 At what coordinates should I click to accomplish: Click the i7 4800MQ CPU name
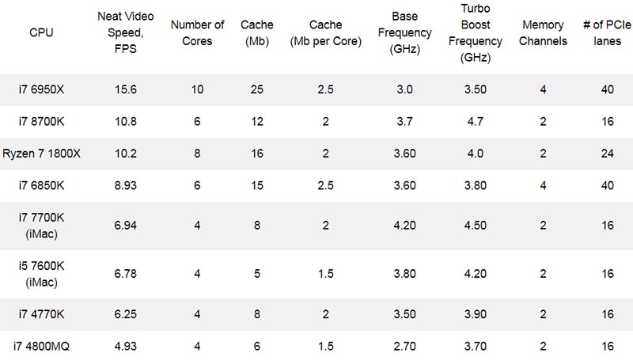[41, 347]
